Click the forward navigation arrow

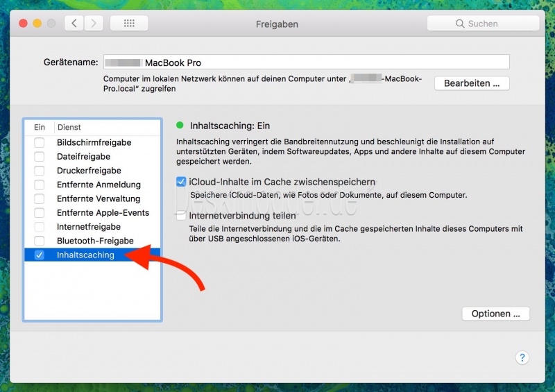pos(94,24)
